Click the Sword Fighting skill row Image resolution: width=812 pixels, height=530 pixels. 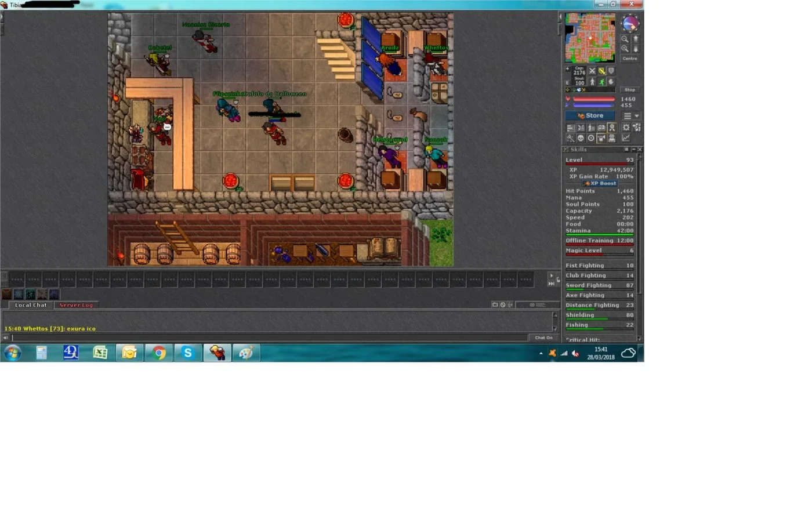(600, 285)
